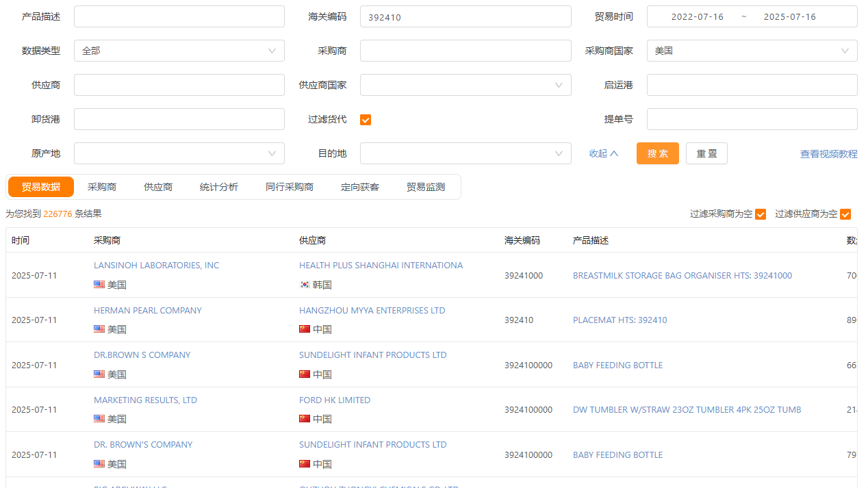Image resolution: width=868 pixels, height=488 pixels.
Task: Switch to the 采购商 tab
Action: [102, 187]
